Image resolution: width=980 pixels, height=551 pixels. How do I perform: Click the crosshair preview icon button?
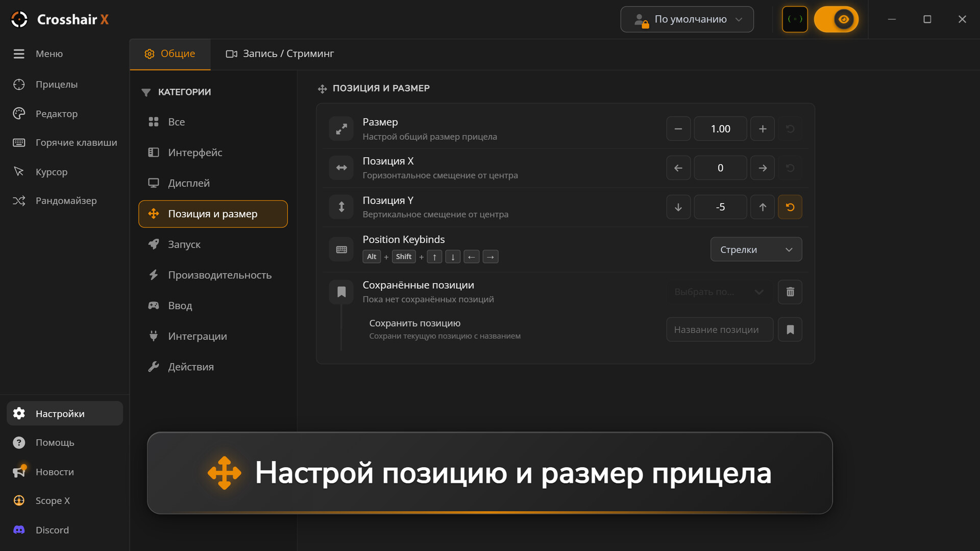point(795,19)
